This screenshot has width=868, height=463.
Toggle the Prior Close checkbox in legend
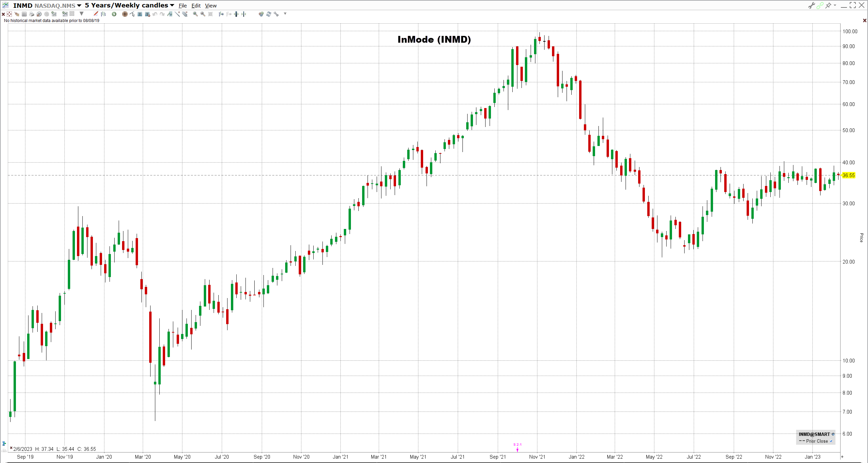coord(831,441)
